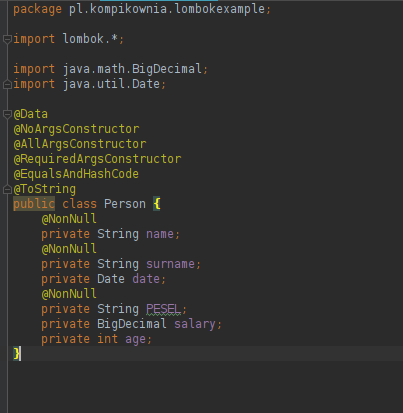Viewport: 403px width, 413px height.
Task: Click the package name lombokexample
Action: tap(219, 9)
